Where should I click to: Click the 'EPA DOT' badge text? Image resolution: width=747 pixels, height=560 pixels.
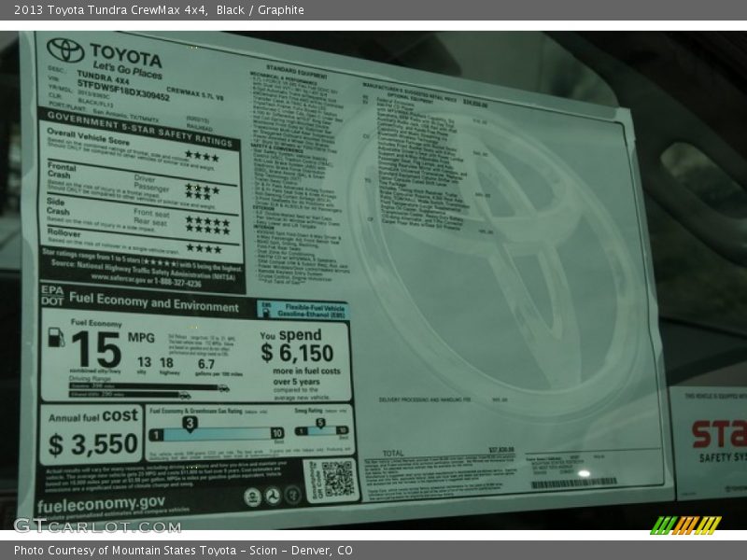click(52, 295)
